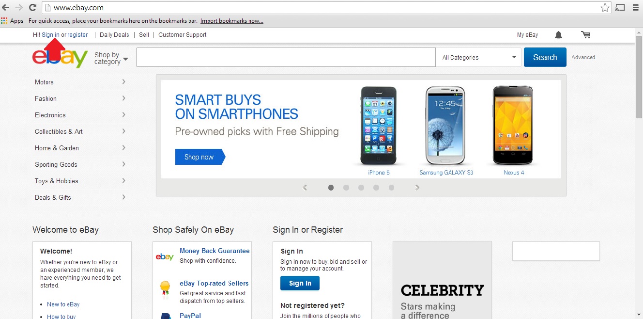Open the browser menu icon
The image size is (644, 319).
coord(636,7)
